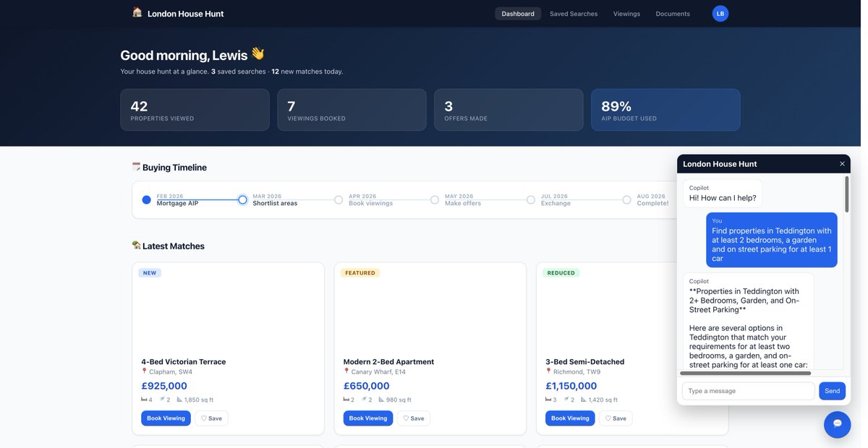This screenshot has height=448, width=868.
Task: Book a viewing for the 4-Bed Victorian Terrace
Action: click(x=166, y=418)
